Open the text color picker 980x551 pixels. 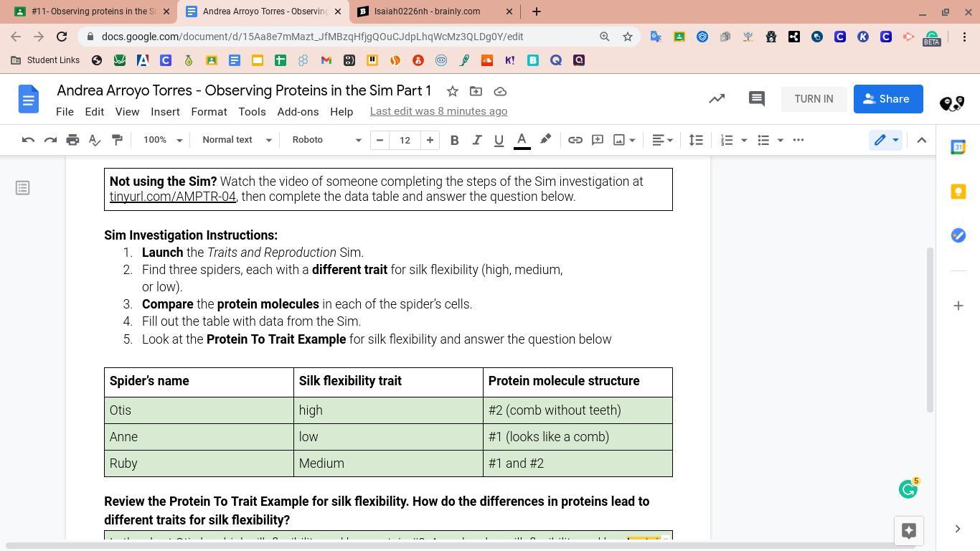522,140
